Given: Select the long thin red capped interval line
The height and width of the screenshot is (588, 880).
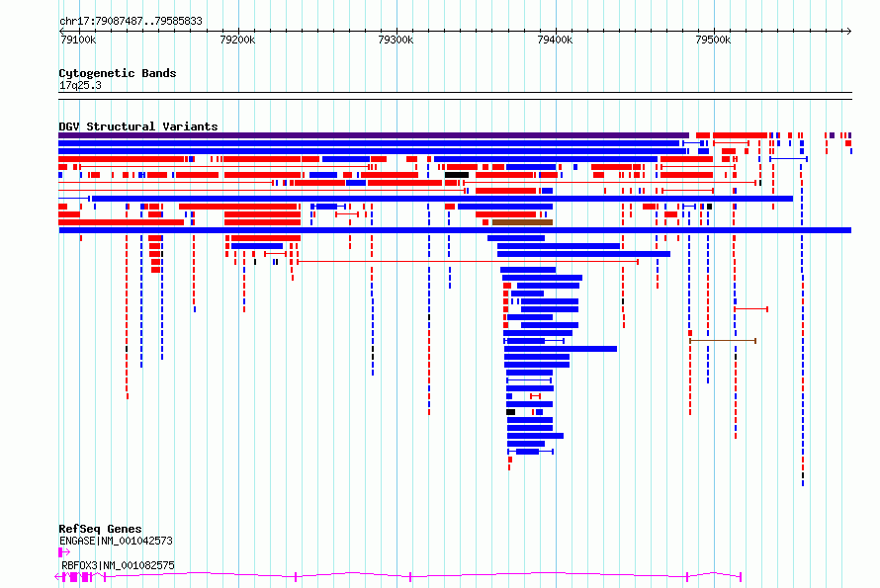Looking at the screenshot, I should [x=468, y=262].
